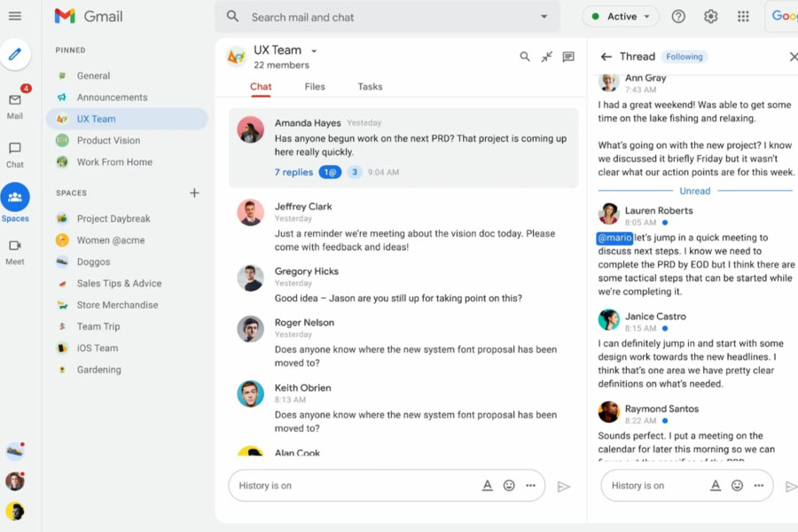798x532 pixels.
Task: Open the Google apps grid
Action: click(743, 17)
